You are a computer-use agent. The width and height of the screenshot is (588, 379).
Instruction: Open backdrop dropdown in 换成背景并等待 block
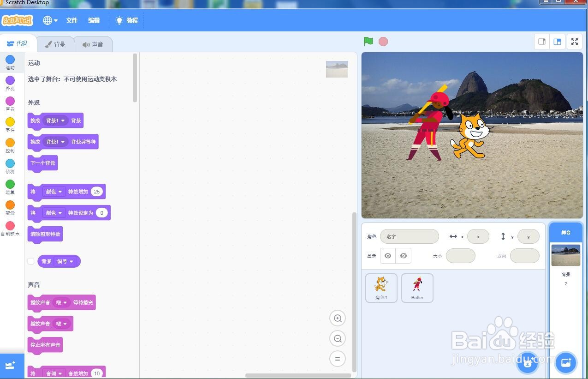(56, 142)
